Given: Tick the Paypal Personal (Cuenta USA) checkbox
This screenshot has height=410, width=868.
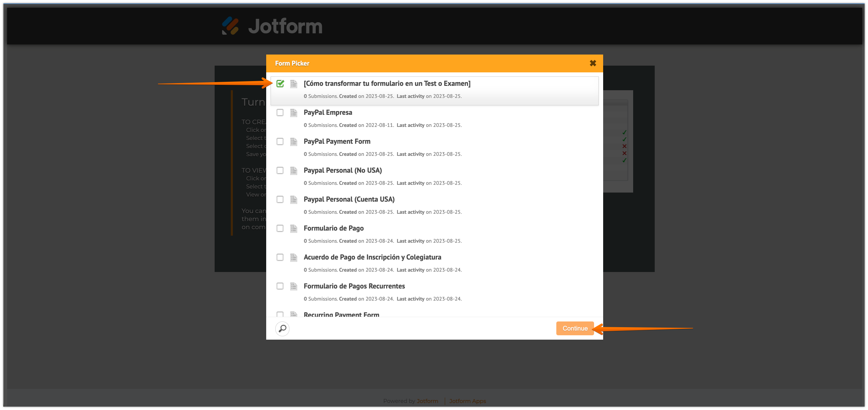Looking at the screenshot, I should click(x=280, y=199).
